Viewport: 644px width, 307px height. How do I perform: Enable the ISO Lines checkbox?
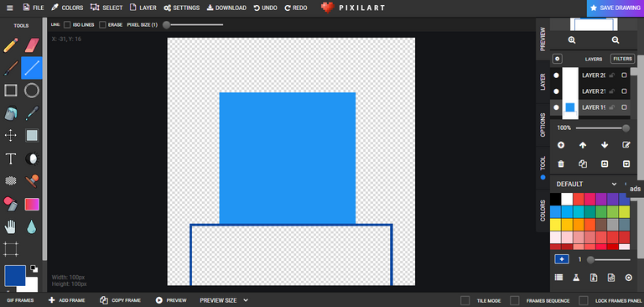67,24
